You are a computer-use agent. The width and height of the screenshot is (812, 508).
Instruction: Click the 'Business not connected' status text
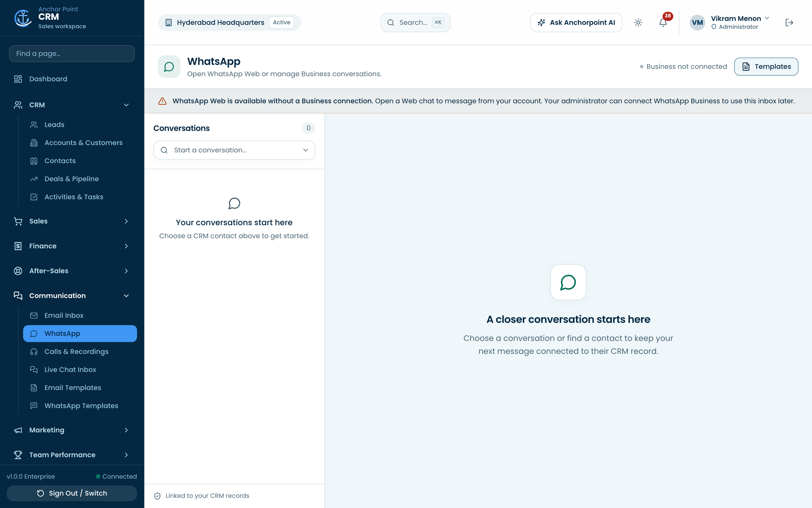click(x=687, y=67)
